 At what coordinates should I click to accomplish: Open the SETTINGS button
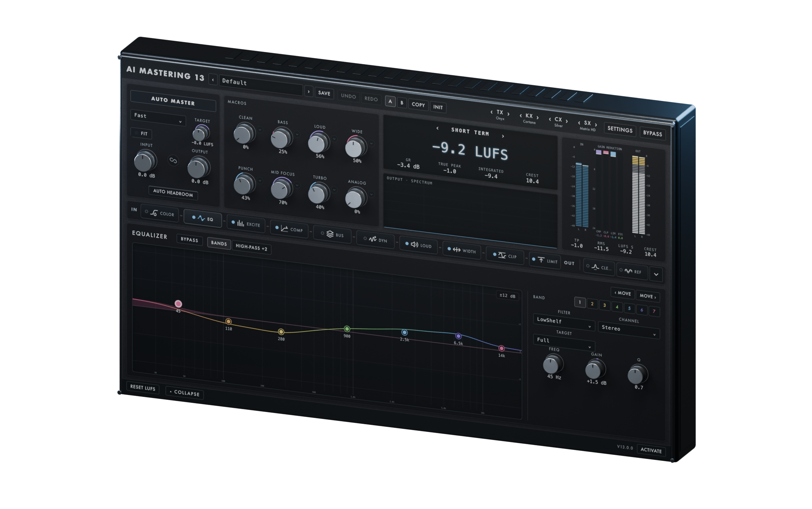tap(620, 129)
